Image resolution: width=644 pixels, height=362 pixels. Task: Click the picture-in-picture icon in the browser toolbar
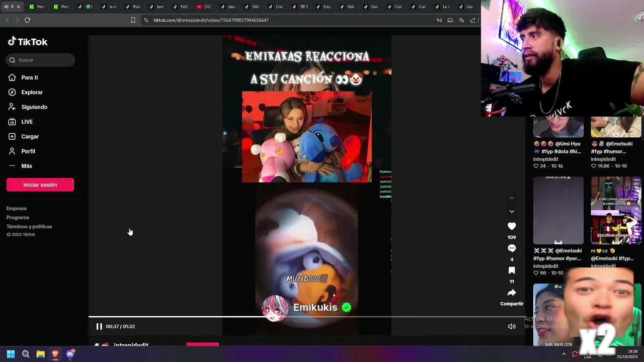[450, 20]
